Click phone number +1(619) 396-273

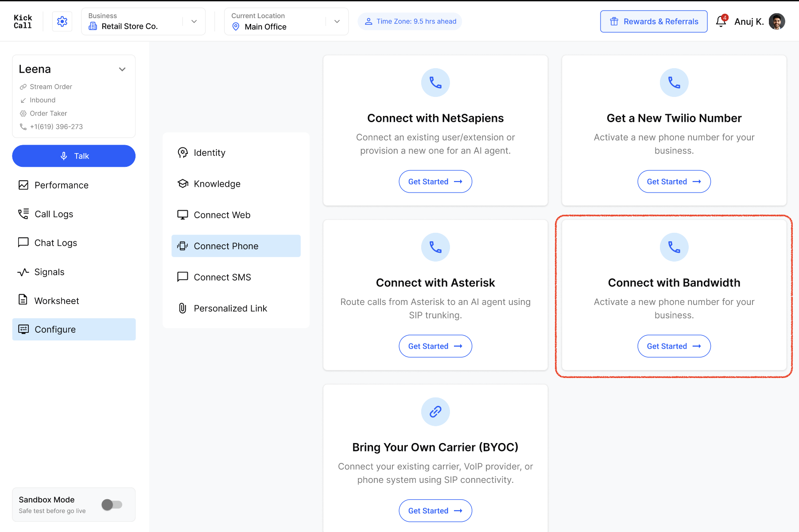pyautogui.click(x=56, y=127)
